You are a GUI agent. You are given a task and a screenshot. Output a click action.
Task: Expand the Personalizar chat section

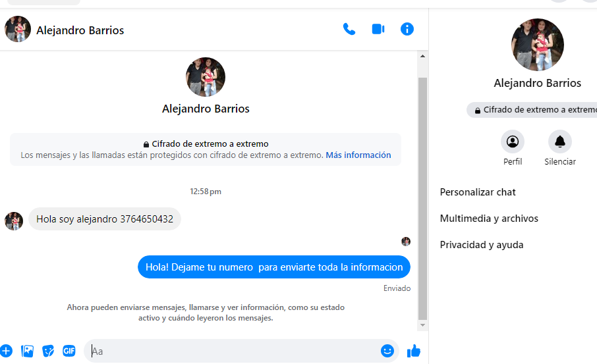click(x=478, y=192)
